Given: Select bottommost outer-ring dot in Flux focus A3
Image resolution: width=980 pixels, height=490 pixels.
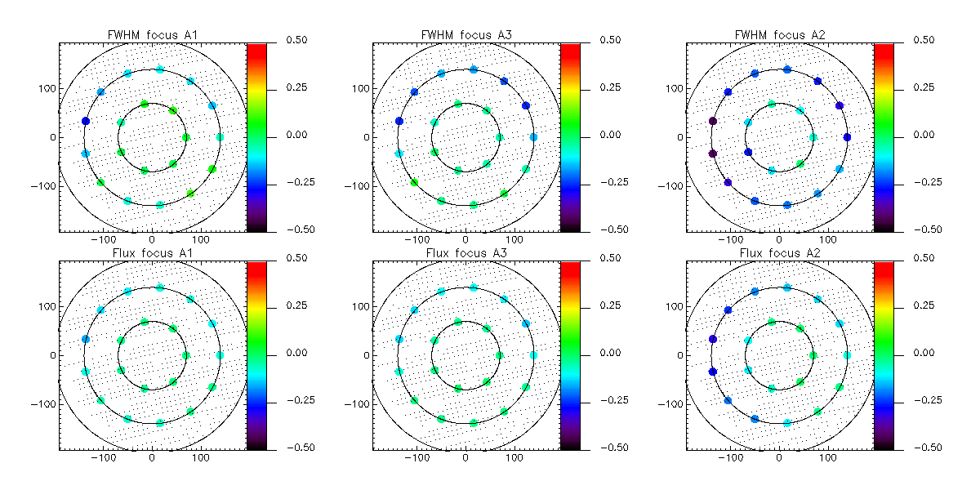Looking at the screenshot, I should click(474, 423).
